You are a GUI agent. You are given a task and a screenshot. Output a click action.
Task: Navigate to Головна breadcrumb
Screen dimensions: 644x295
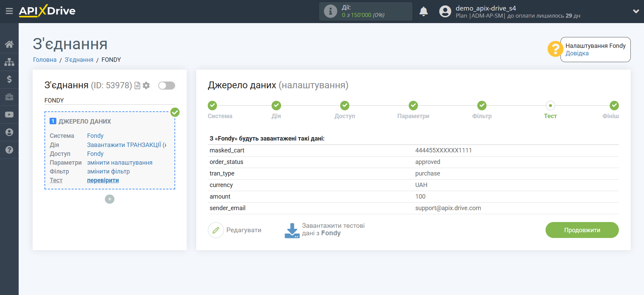(45, 60)
